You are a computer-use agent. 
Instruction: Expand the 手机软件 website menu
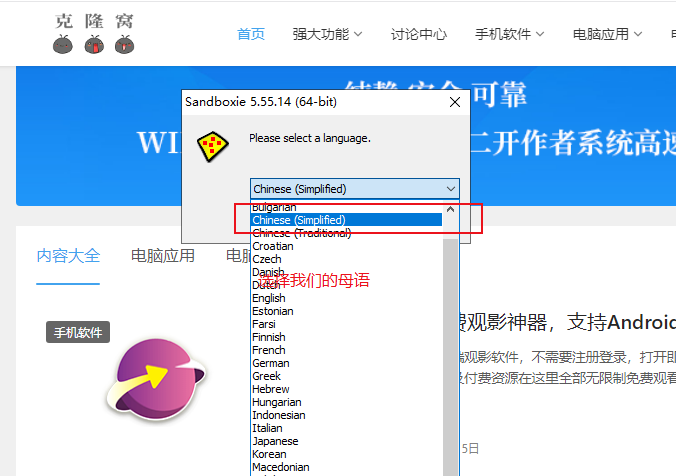pyautogui.click(x=510, y=34)
